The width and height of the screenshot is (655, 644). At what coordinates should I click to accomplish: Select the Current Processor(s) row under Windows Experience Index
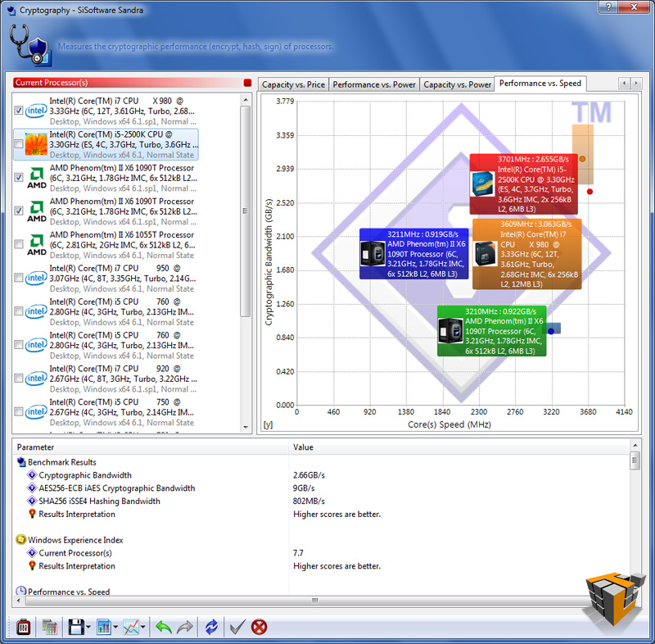(x=322, y=553)
